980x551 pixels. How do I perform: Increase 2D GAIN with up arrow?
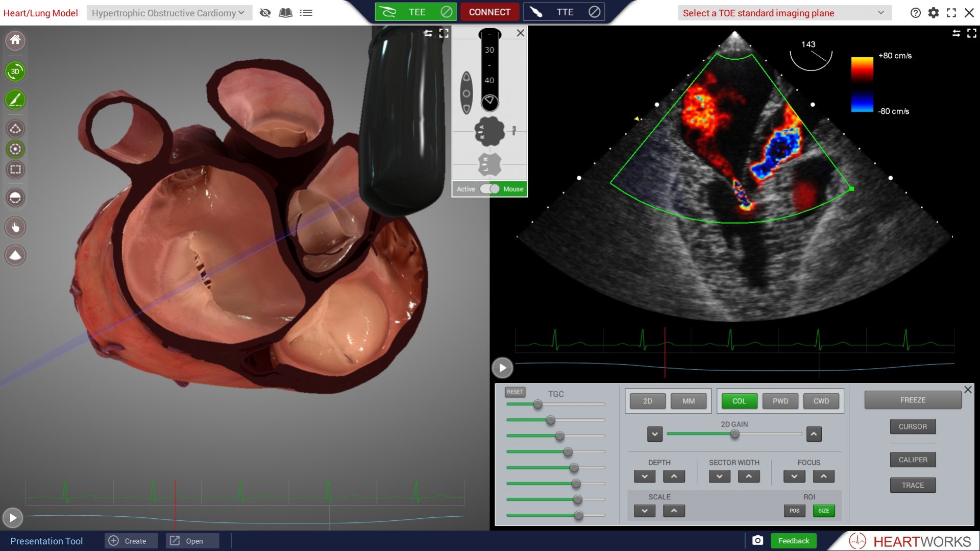tap(814, 434)
